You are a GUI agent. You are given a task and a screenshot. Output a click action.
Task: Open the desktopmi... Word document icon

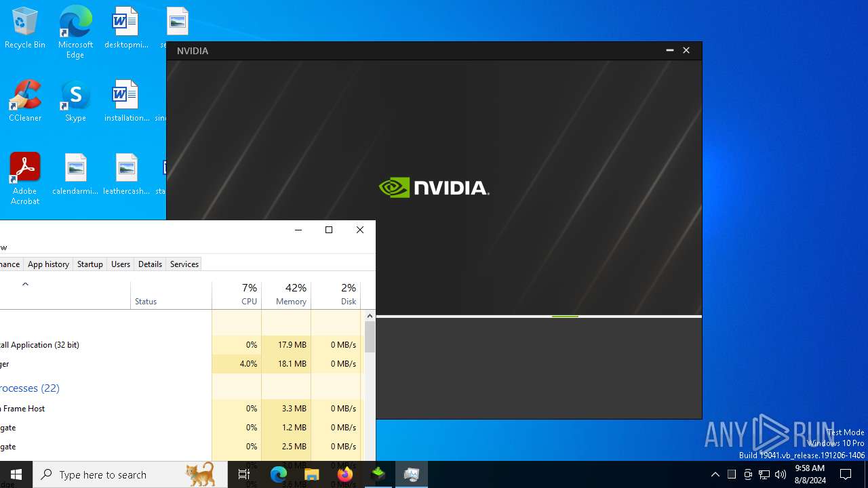point(126,28)
